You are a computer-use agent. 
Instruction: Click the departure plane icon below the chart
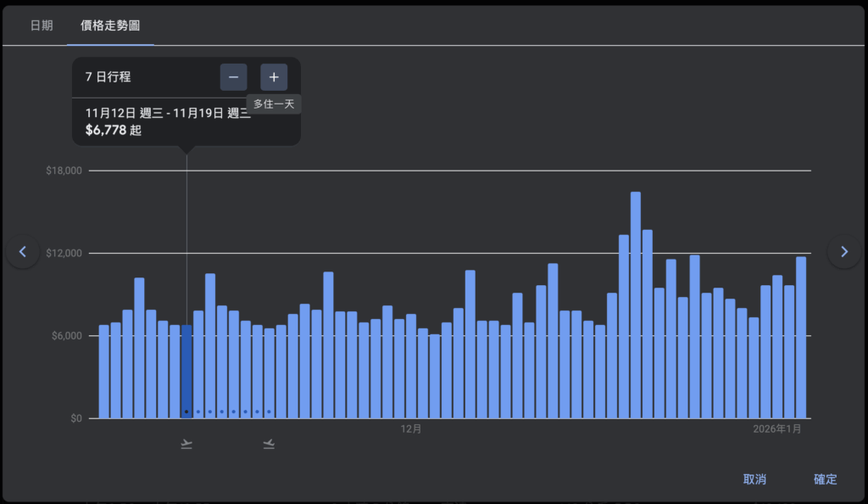pos(186,444)
